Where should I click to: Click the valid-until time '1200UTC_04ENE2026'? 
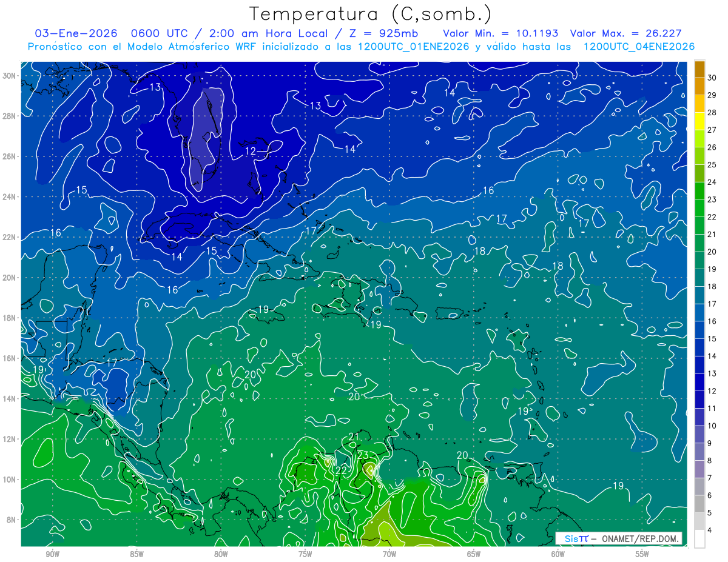point(639,47)
